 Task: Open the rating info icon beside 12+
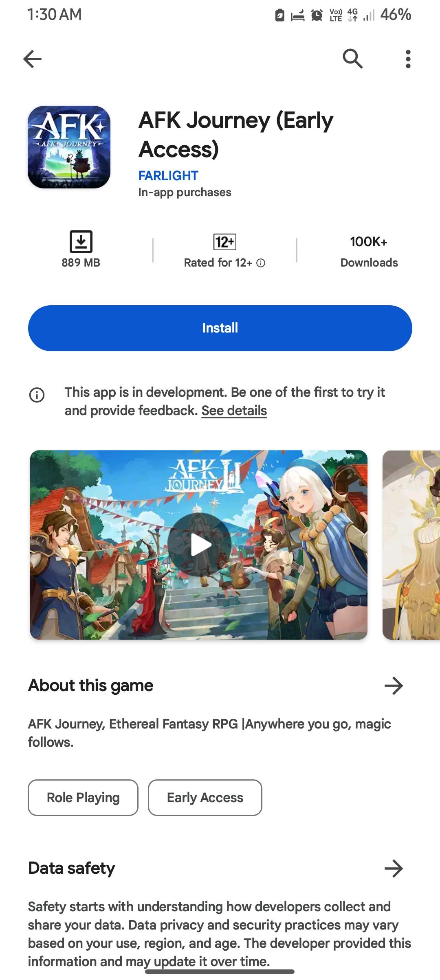pos(261,263)
